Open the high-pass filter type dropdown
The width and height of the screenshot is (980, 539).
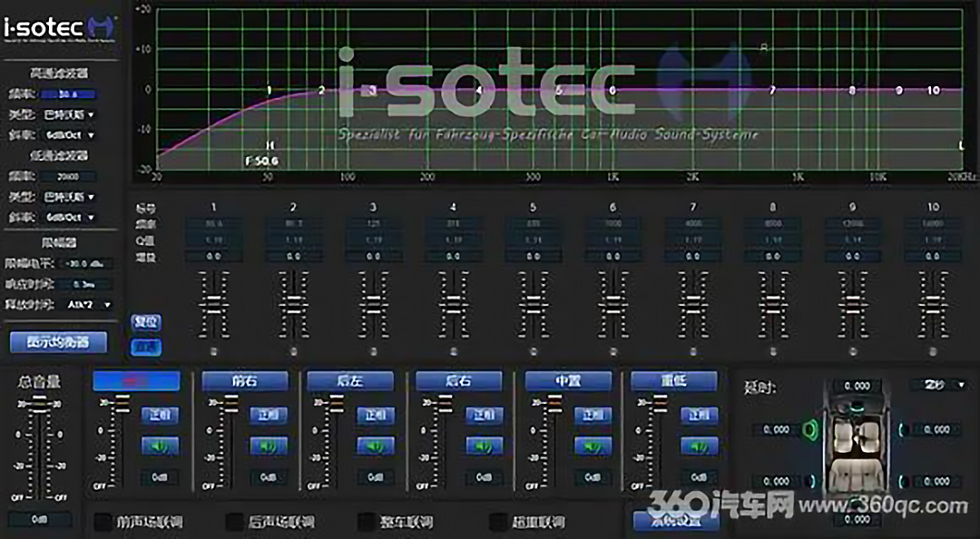(x=69, y=115)
